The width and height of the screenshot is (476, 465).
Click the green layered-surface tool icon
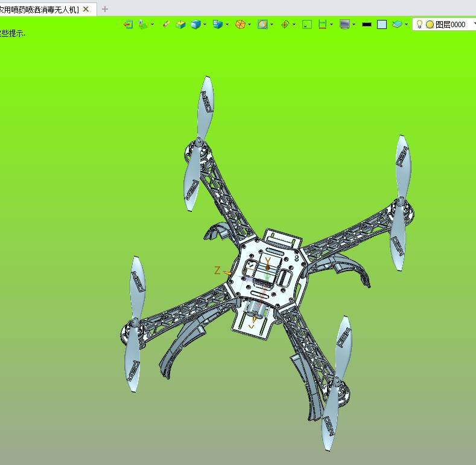pos(143,24)
